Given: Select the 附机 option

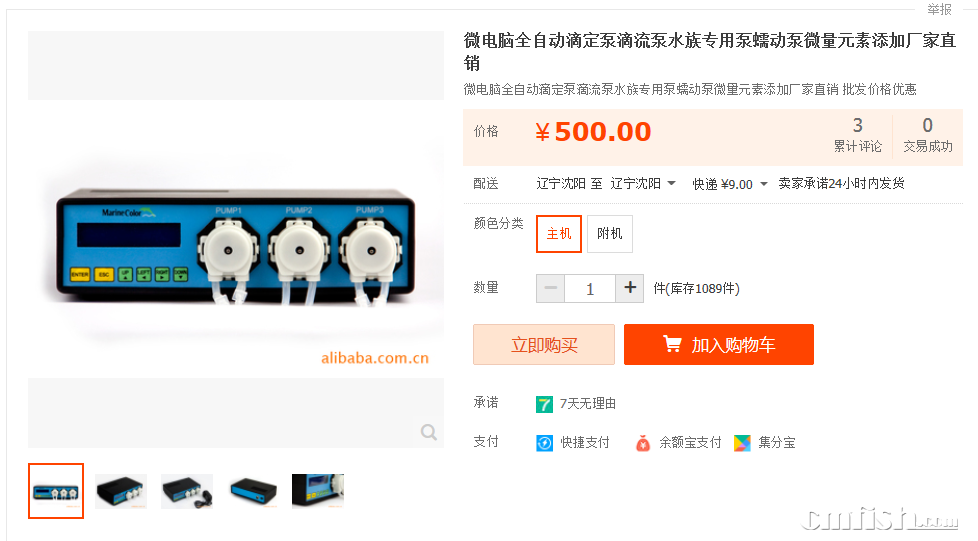Looking at the screenshot, I should pos(610,234).
